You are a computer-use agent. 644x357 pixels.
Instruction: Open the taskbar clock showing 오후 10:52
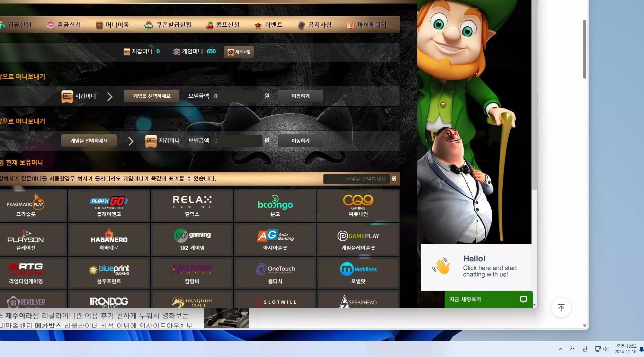[x=626, y=349]
